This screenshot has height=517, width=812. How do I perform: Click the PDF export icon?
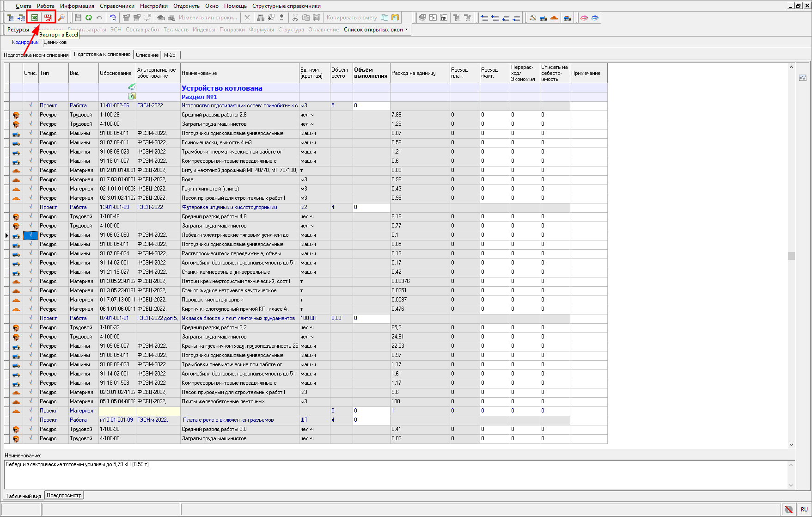pos(48,18)
